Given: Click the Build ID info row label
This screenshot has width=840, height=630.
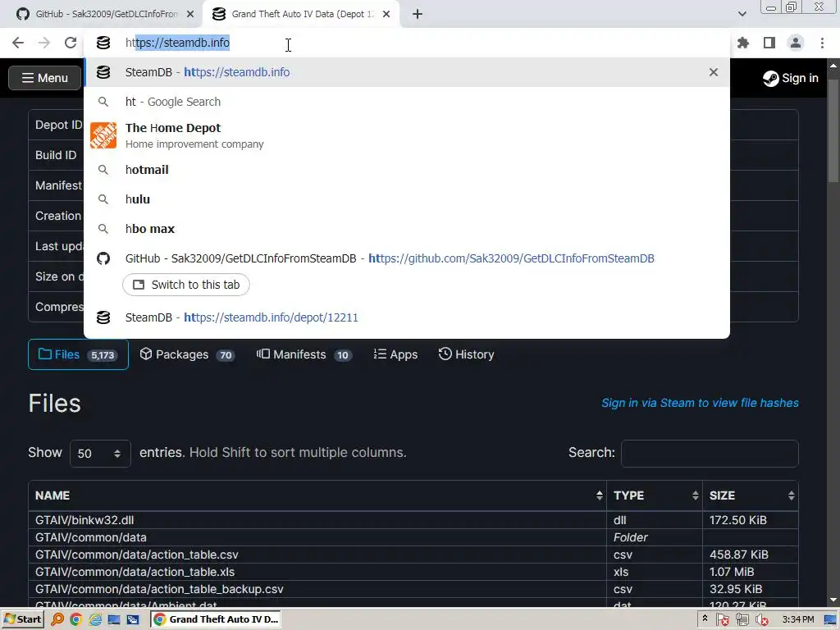Looking at the screenshot, I should point(56,155).
